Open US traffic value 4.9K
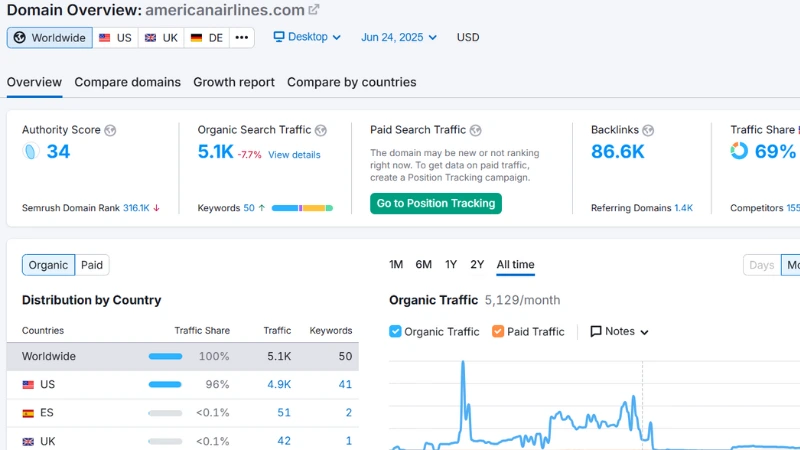Screen dimensions: 800x450 [279, 385]
